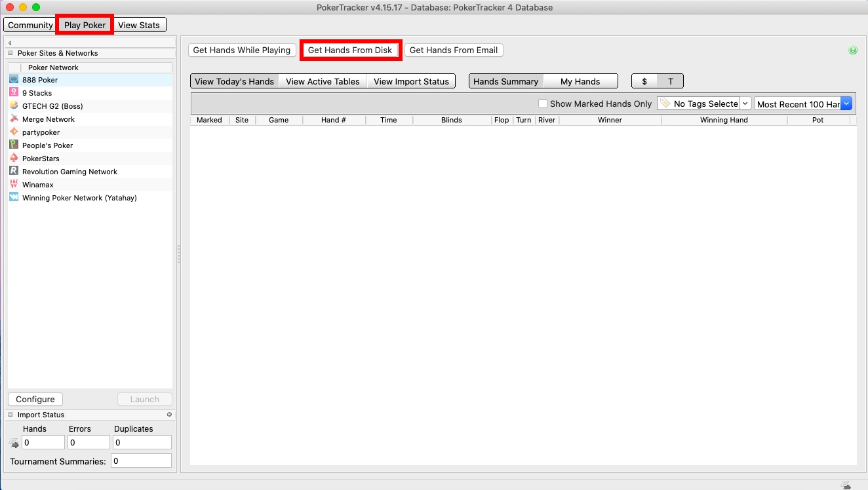
Task: Select the 888 Poker network icon
Action: 14,79
